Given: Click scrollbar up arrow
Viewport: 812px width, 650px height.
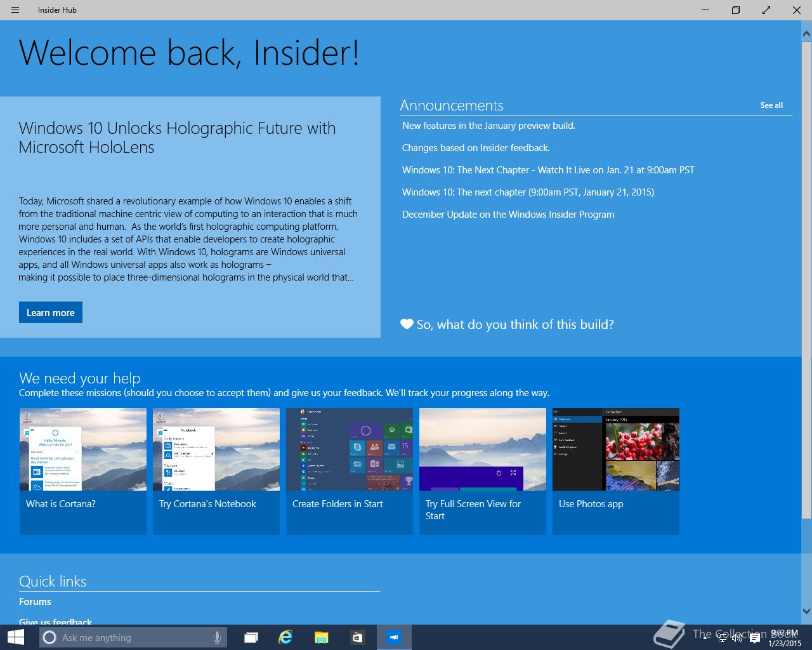Looking at the screenshot, I should click(807, 34).
